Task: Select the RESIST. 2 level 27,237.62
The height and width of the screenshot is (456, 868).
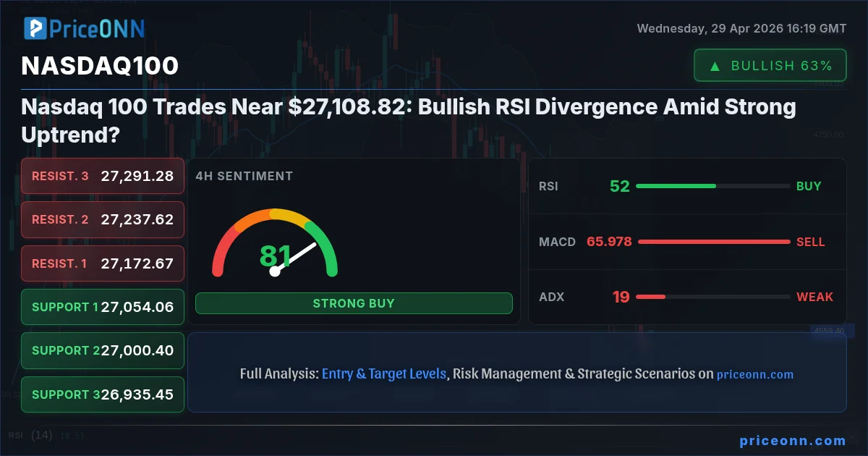Action: tap(103, 219)
